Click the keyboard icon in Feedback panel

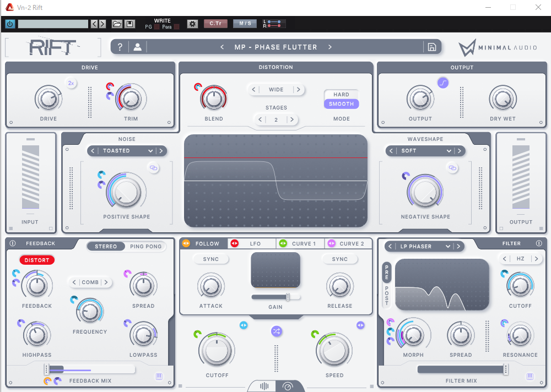(159, 377)
